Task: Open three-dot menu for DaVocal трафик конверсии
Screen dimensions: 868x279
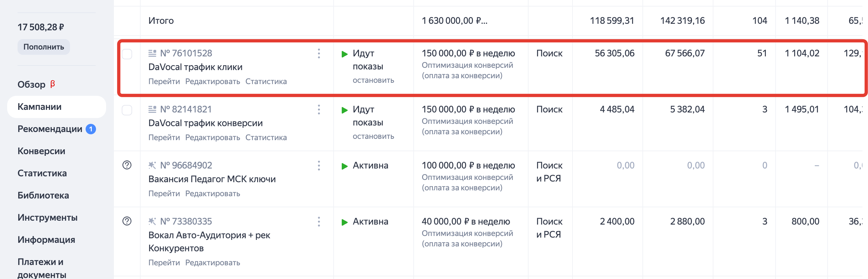Action: point(318,109)
